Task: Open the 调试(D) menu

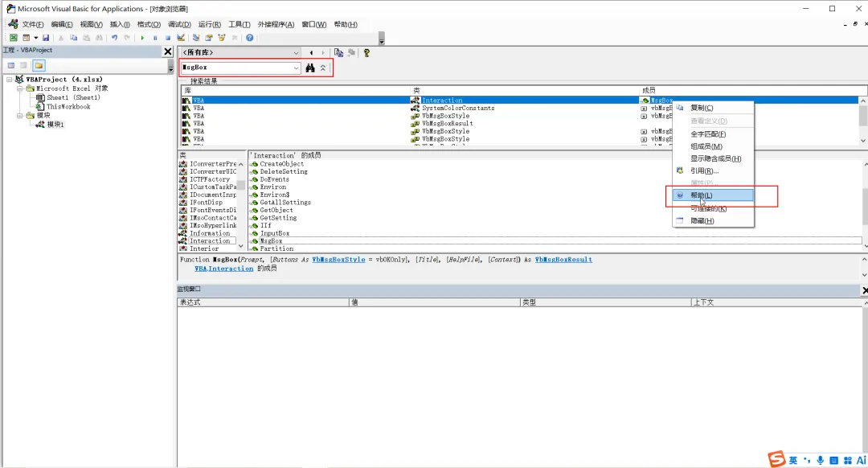Action: 179,24
